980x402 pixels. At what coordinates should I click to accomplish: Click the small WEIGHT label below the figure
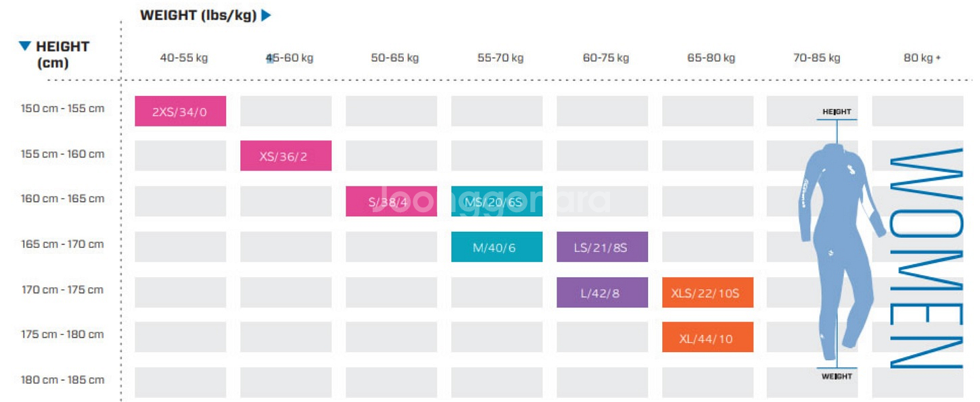pyautogui.click(x=837, y=376)
